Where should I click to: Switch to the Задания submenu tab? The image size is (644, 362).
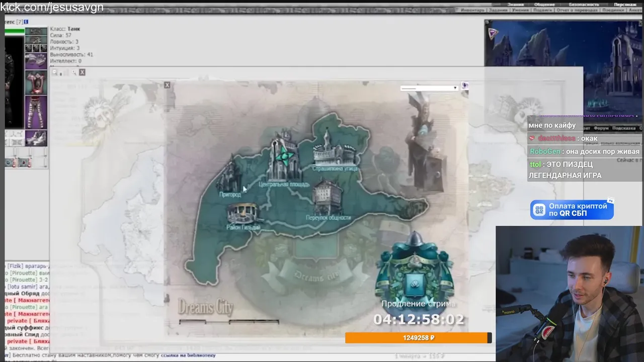498,10
